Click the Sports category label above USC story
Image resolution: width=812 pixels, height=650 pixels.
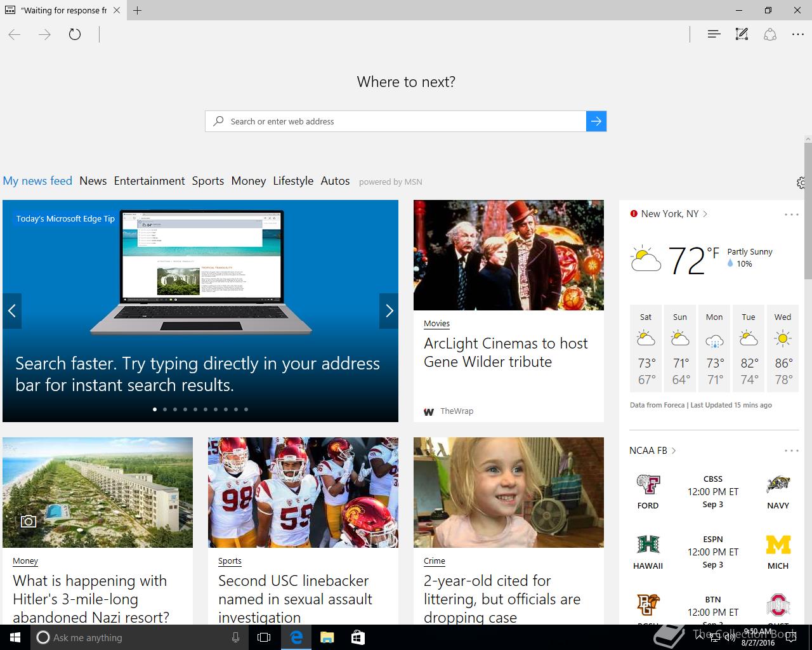pyautogui.click(x=230, y=561)
